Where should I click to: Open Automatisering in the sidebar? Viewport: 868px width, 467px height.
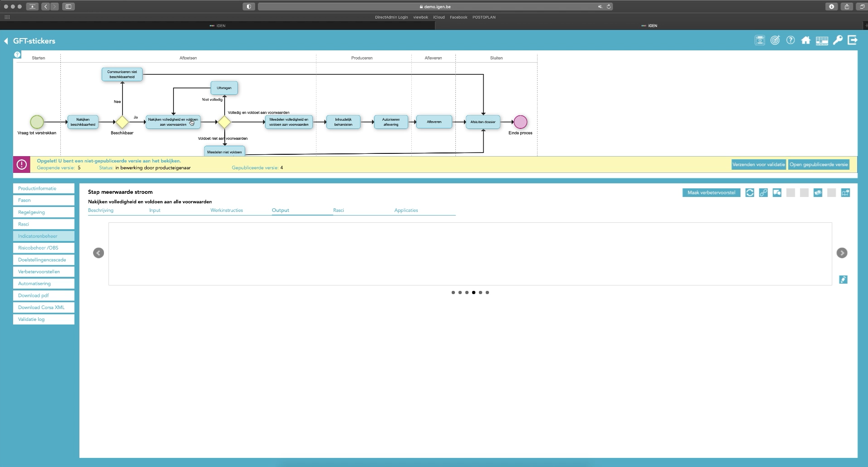[44, 284]
